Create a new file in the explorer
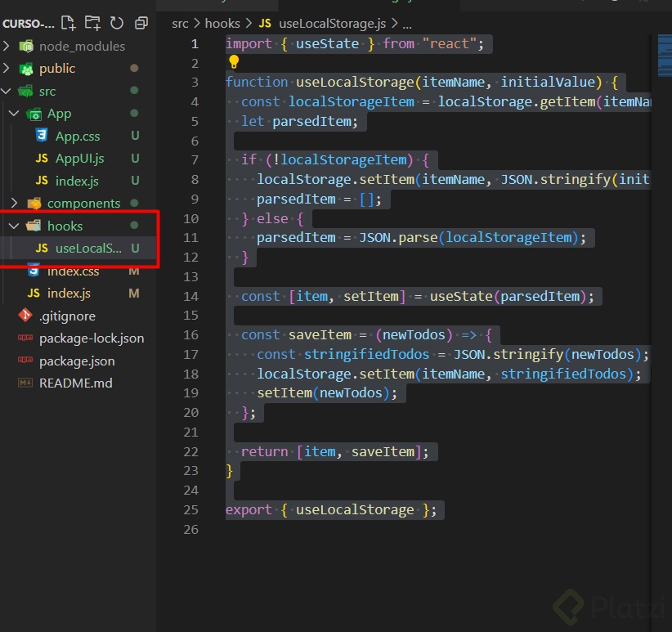 pos(68,25)
